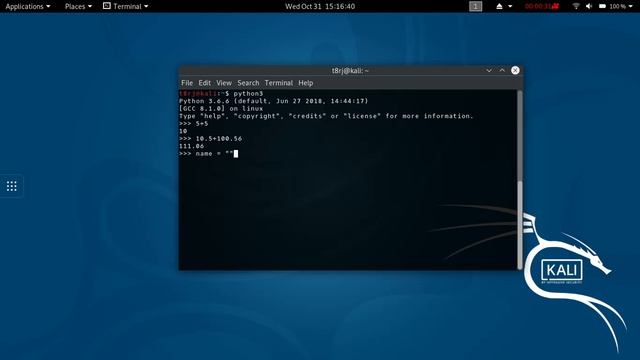Screen dimensions: 640x360
Task: Click the terminal title t8rj@kali: ~
Action: [x=350, y=71]
